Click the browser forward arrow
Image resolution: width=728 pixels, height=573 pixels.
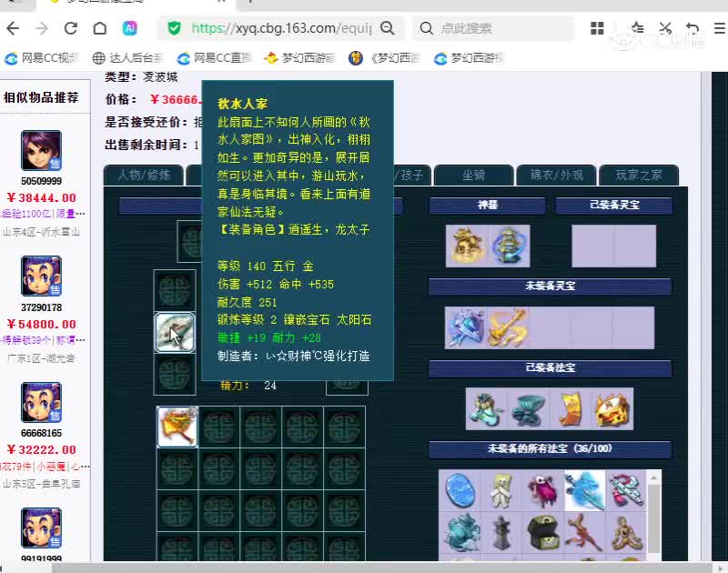(x=42, y=28)
